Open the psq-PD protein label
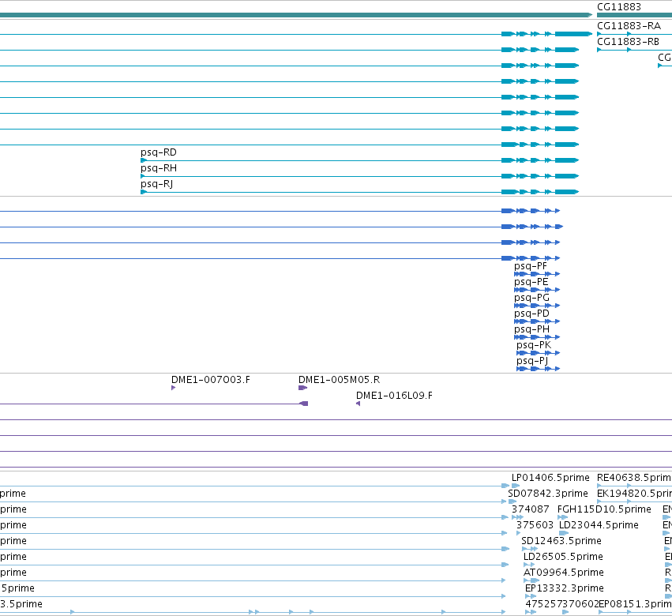The image size is (672, 616). click(531, 314)
